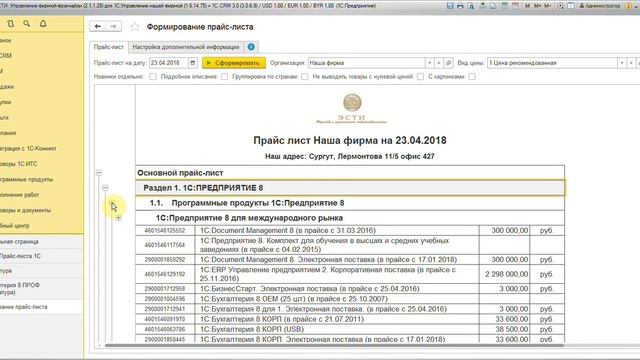640x360 pixels.
Task: Click the window layout panels icon
Action: pyautogui.click(x=571, y=6)
